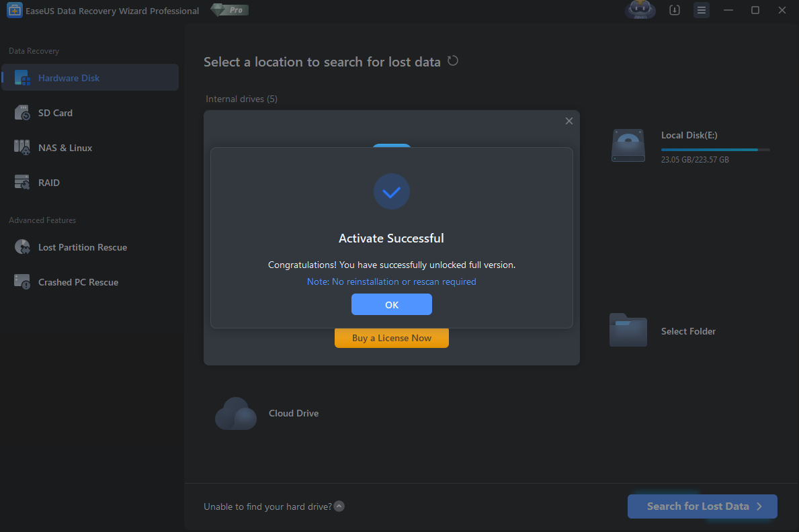The width and height of the screenshot is (799, 532).
Task: Close the activation dialog with X
Action: pyautogui.click(x=569, y=121)
